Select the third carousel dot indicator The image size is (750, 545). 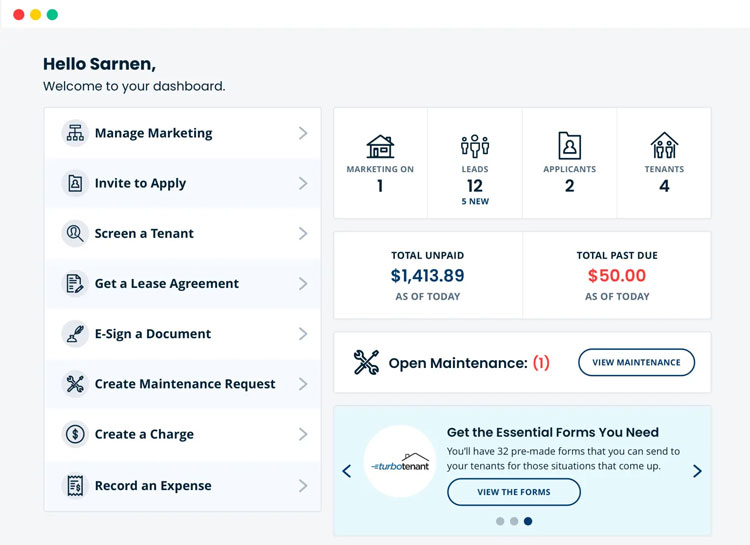(x=528, y=521)
